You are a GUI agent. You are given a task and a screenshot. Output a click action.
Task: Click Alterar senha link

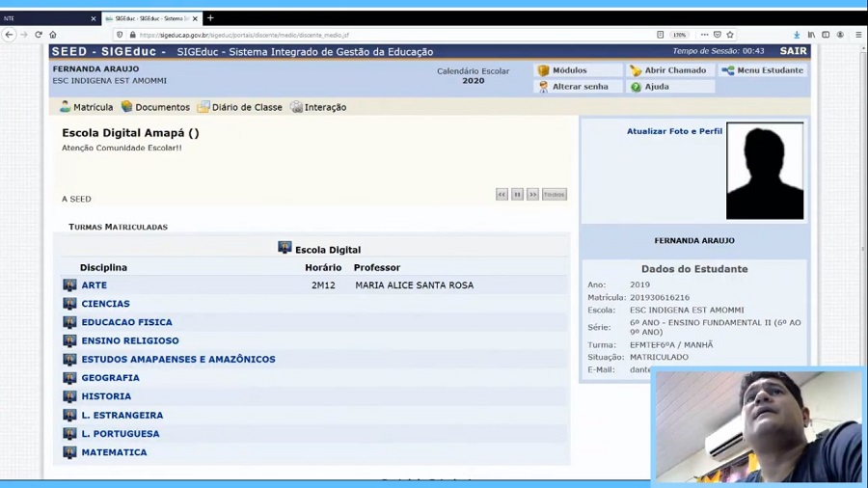(581, 87)
